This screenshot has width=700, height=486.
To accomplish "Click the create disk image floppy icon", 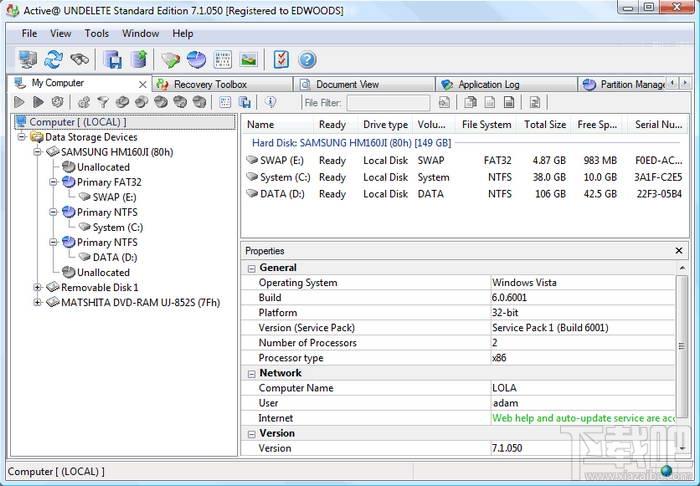I will click(113, 59).
